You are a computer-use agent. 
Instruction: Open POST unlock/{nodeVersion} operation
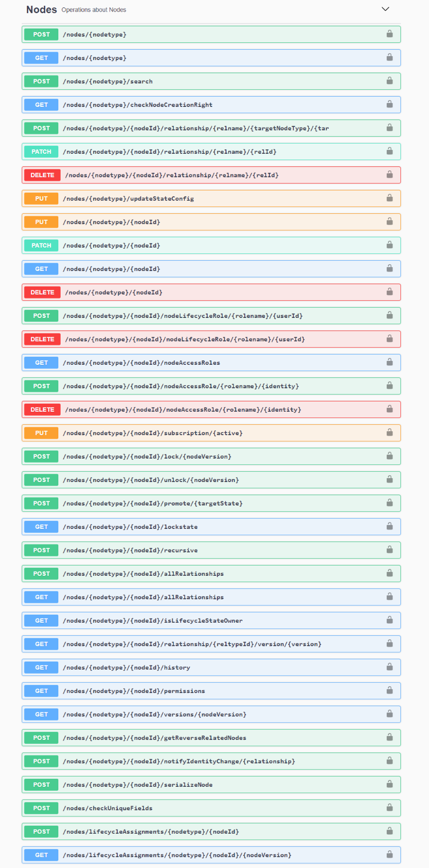point(211,480)
